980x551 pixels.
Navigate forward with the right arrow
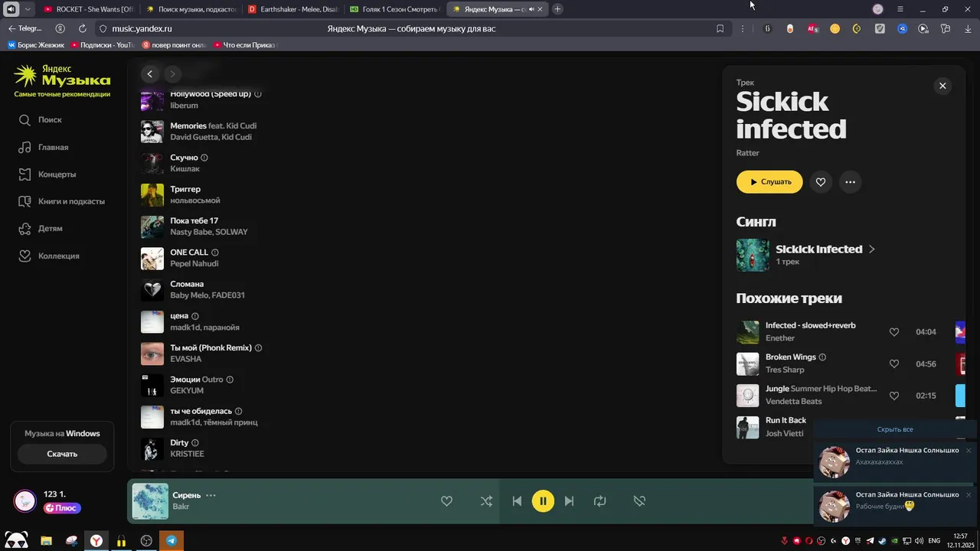click(172, 73)
